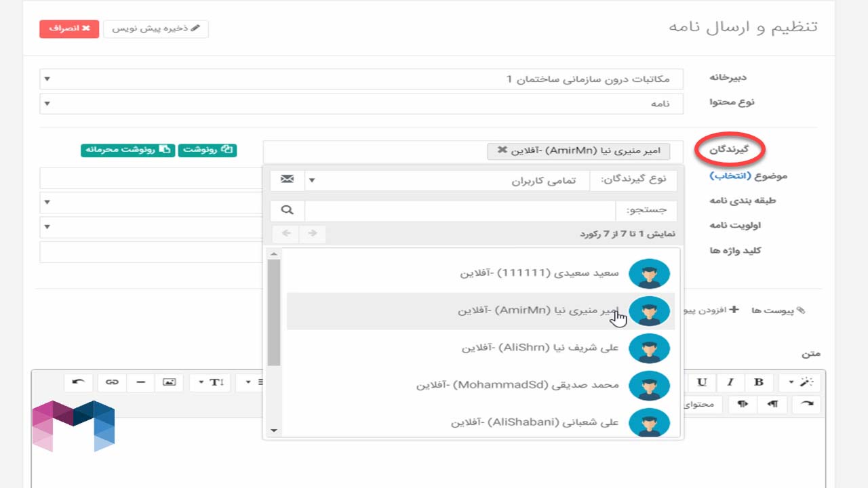Italicize text with the I button

(730, 382)
